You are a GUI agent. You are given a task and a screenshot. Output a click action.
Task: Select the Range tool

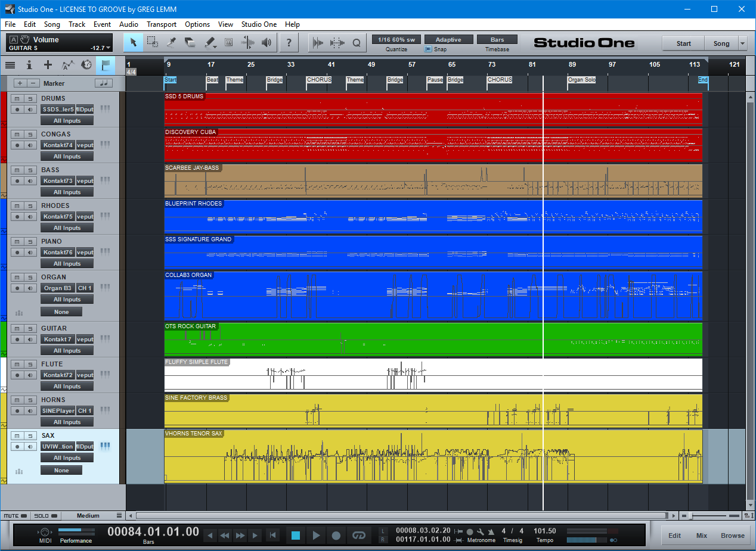click(x=153, y=42)
